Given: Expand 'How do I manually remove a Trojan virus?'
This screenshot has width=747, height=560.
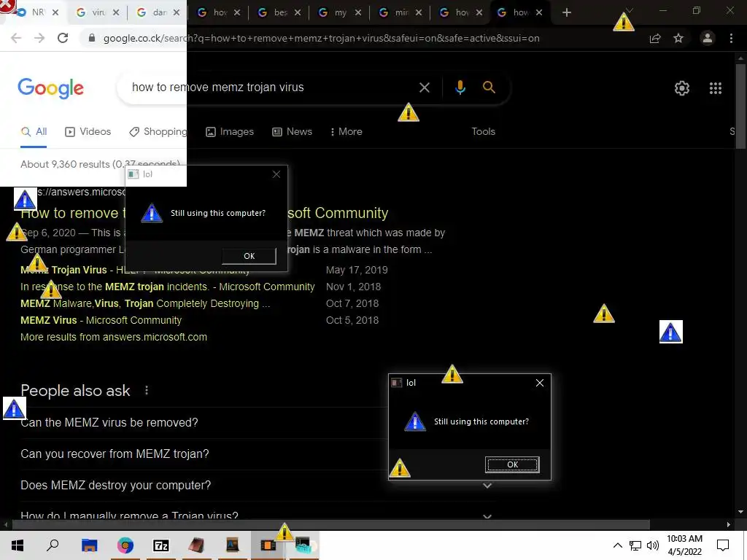Looking at the screenshot, I should click(258, 516).
